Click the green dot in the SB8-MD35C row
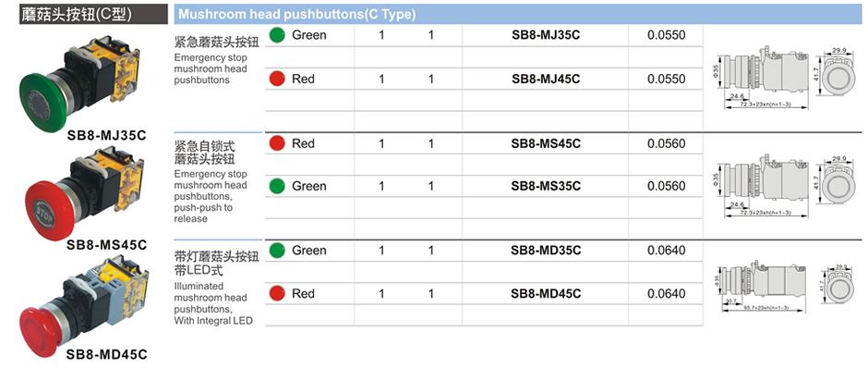 [x=277, y=251]
